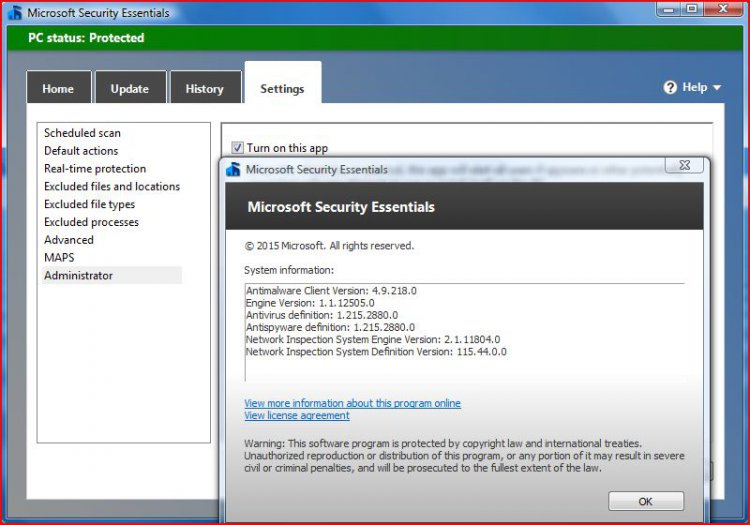
Task: Click the Antispyware definition line
Action: (330, 328)
